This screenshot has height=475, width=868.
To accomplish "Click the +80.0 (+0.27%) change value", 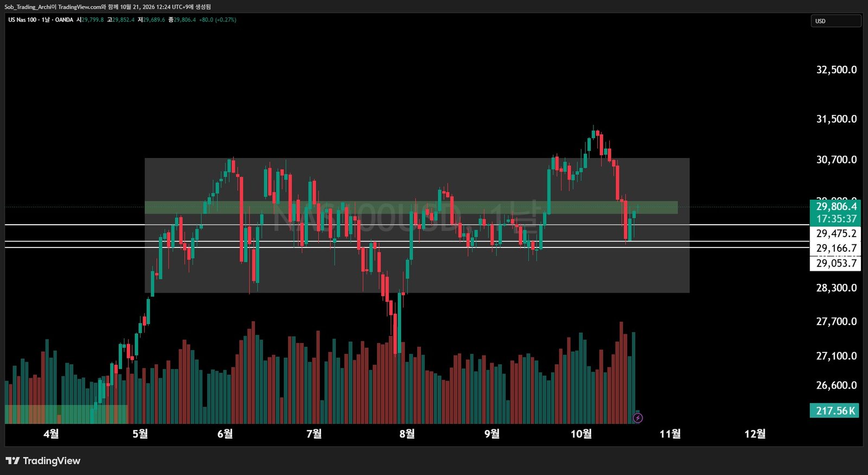I will [x=218, y=20].
